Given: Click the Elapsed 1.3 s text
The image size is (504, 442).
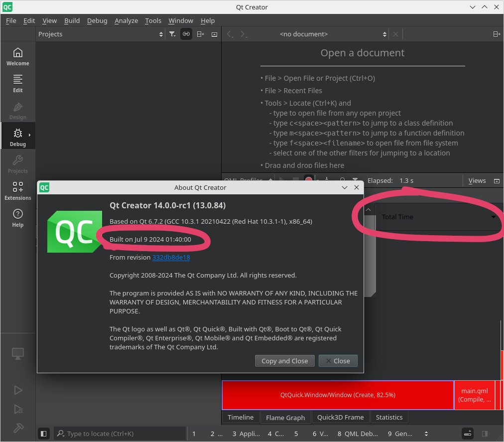Looking at the screenshot, I should pos(390,181).
